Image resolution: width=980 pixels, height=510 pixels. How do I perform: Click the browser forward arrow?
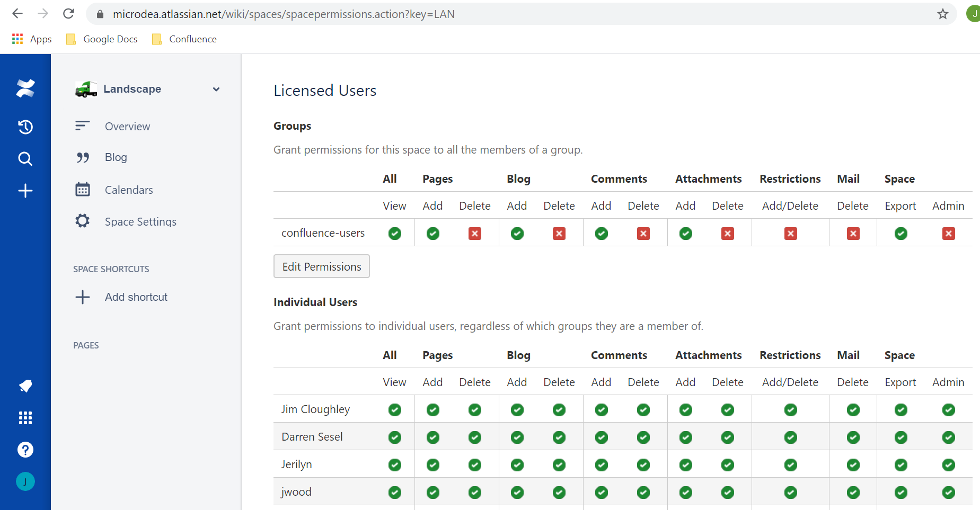[43, 14]
